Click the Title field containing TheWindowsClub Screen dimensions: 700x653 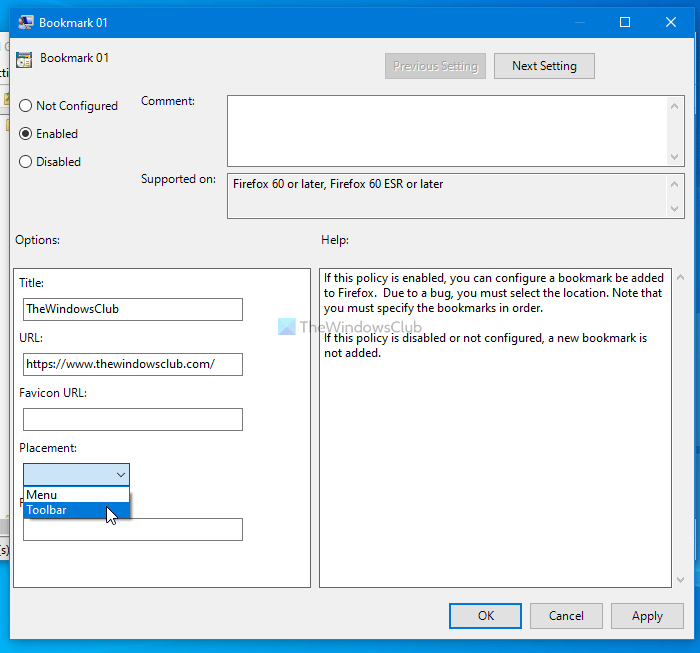[133, 309]
